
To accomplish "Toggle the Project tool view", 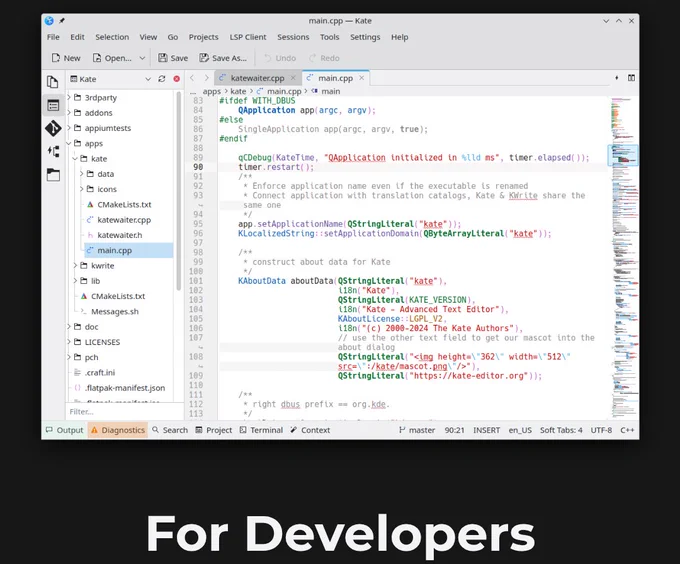I will click(x=214, y=430).
